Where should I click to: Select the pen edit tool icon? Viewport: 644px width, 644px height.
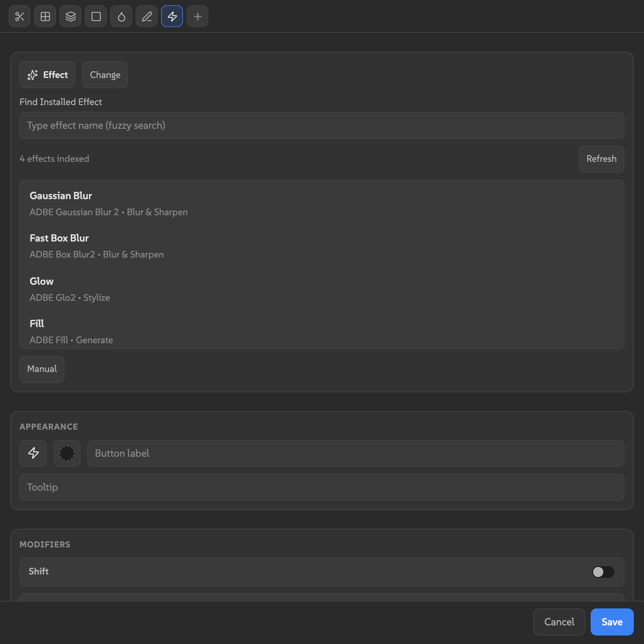pyautogui.click(x=147, y=16)
